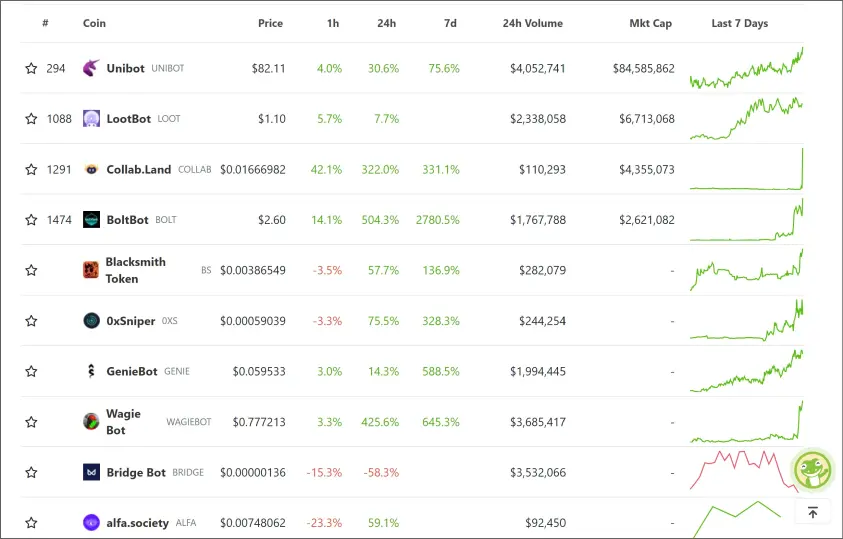
Task: Sort by the 24h change column
Action: [387, 23]
